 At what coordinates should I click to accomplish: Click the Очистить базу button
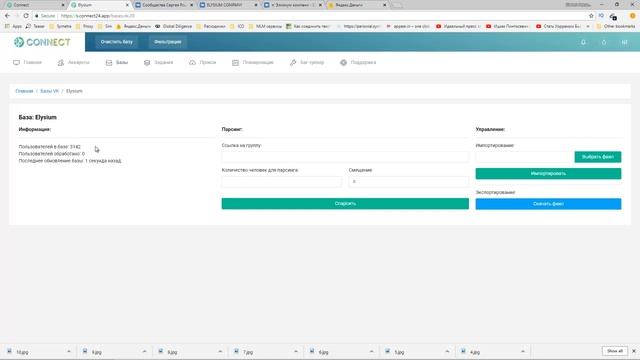(117, 42)
